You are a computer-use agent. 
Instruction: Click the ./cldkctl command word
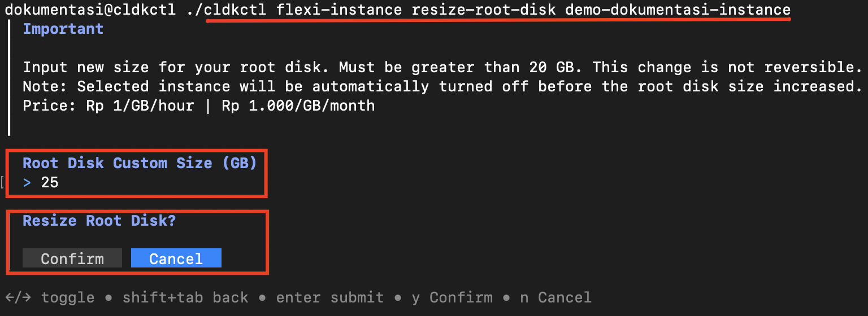pyautogui.click(x=226, y=10)
